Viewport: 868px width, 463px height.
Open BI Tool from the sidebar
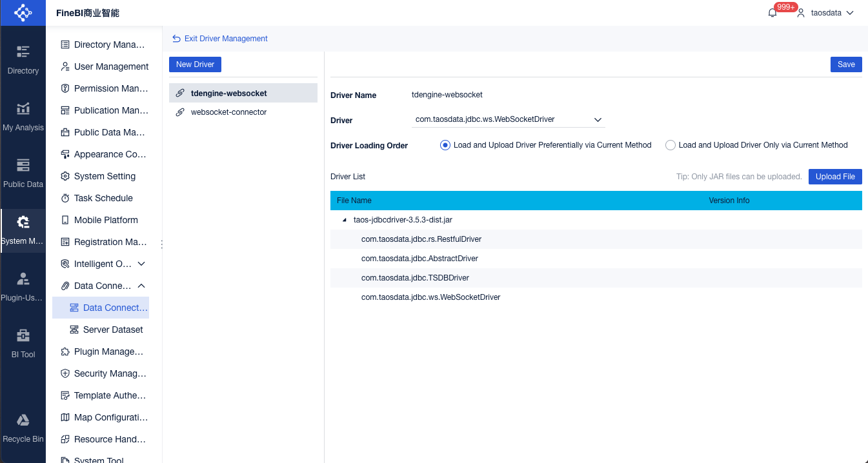point(23,344)
